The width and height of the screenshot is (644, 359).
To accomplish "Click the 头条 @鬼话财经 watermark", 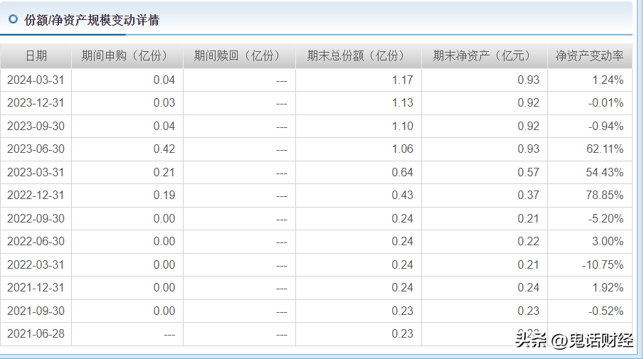I will tap(574, 341).
